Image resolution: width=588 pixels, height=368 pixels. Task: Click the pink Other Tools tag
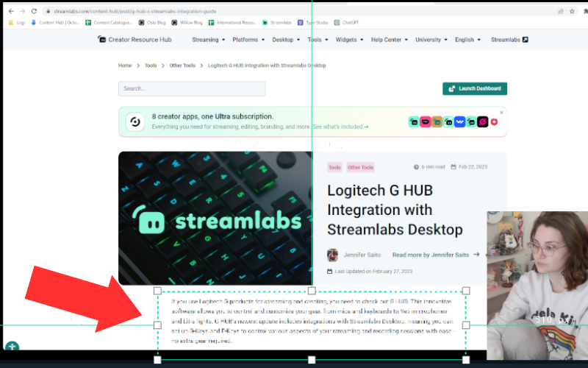[360, 168]
